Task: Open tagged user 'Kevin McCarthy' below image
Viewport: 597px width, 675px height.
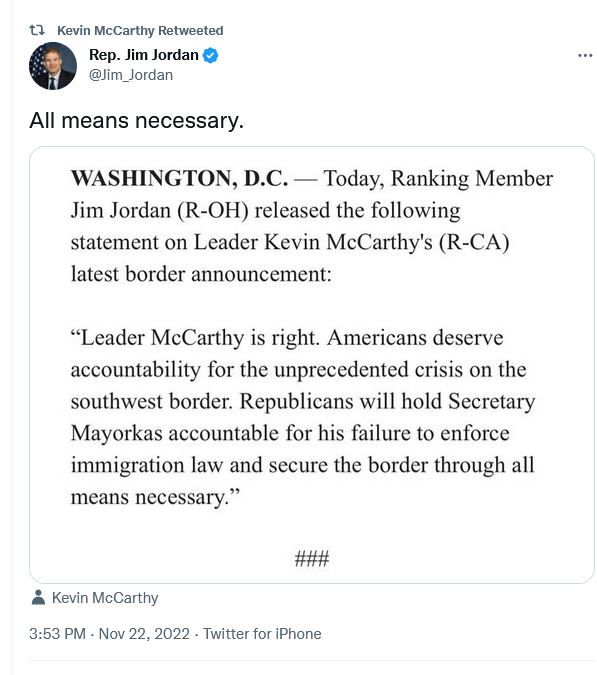Action: [105, 598]
